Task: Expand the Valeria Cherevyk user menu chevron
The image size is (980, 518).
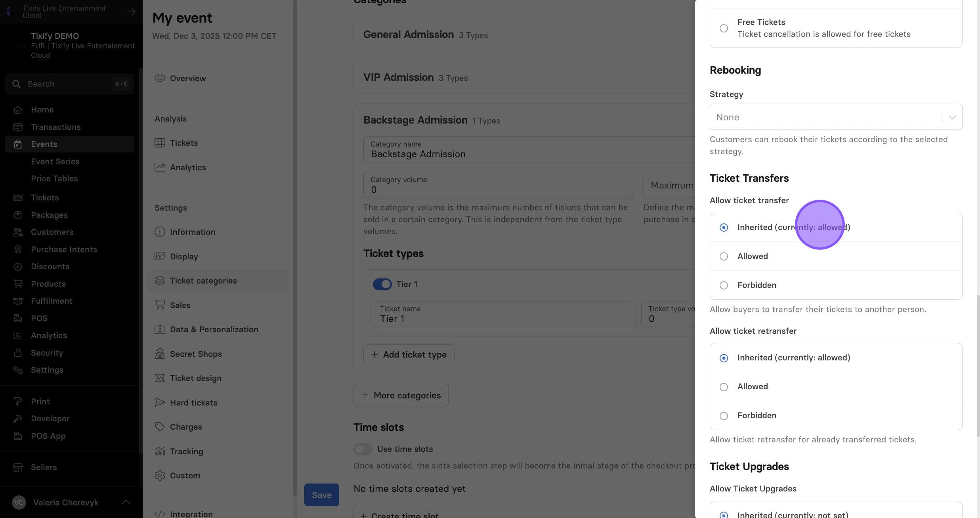Action: point(126,502)
